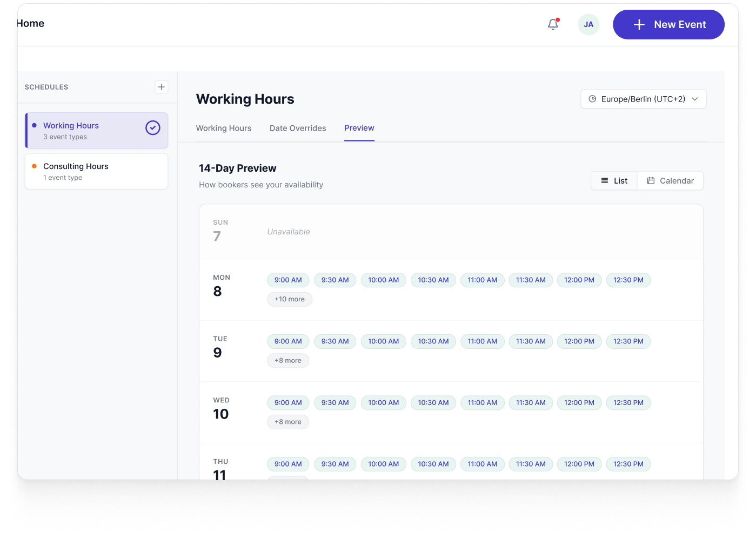
Task: Open the notifications bell
Action: 553,24
